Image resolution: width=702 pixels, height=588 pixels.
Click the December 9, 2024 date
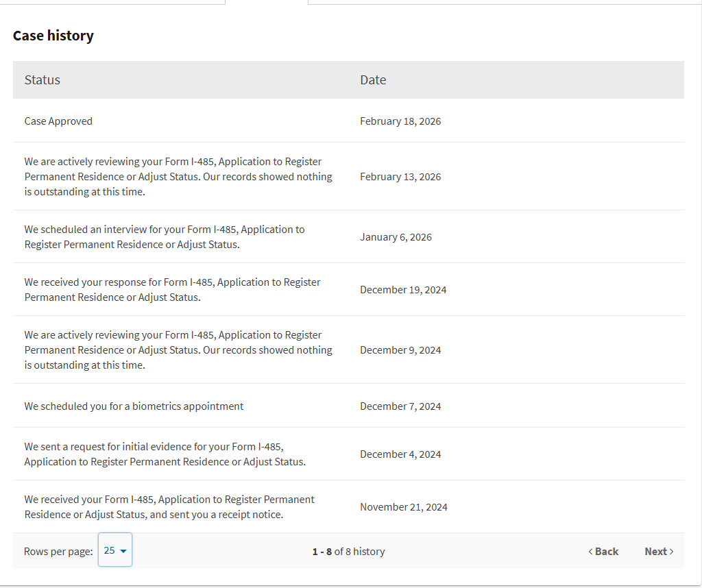click(400, 350)
